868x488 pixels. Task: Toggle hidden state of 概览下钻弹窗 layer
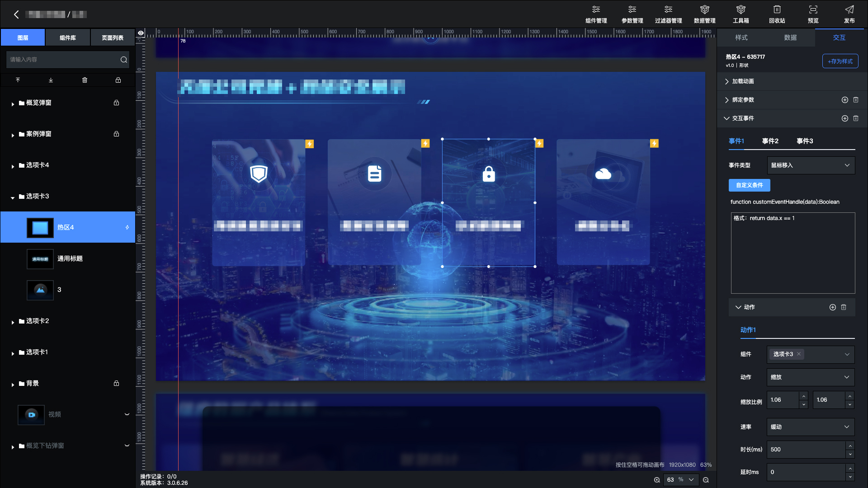127,446
